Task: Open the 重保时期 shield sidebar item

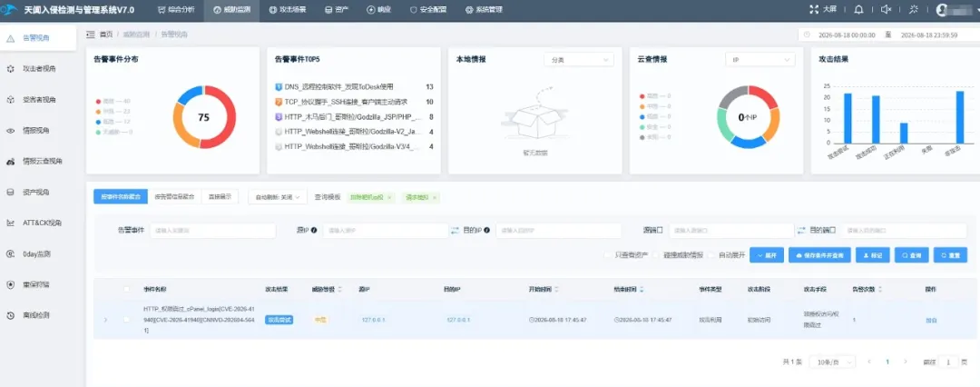Action: click(x=37, y=284)
